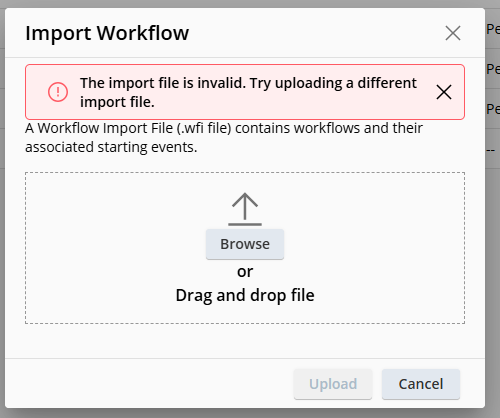Click the dialog footer left of Upload
This screenshot has height=418, width=500.
pyautogui.click(x=149, y=383)
